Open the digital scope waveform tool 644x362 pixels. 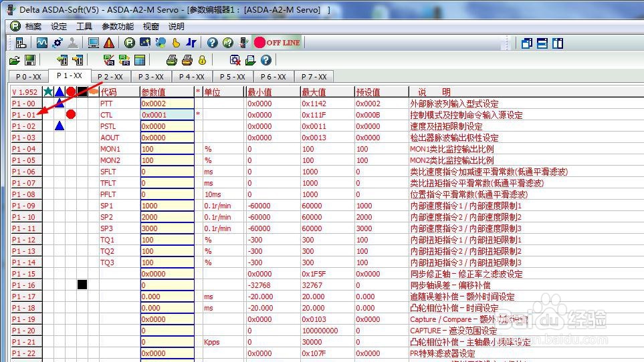42,43
